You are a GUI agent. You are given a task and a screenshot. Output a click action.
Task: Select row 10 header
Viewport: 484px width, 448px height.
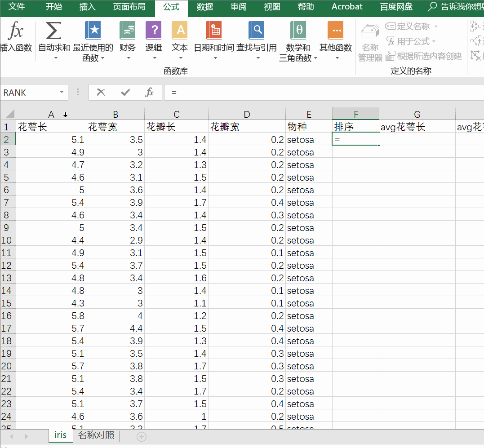click(x=8, y=240)
